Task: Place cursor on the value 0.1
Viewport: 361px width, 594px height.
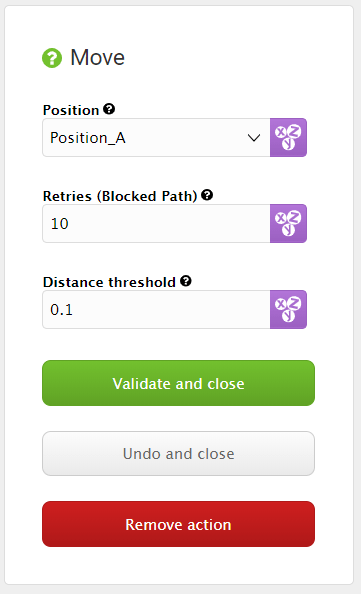Action: coord(61,310)
